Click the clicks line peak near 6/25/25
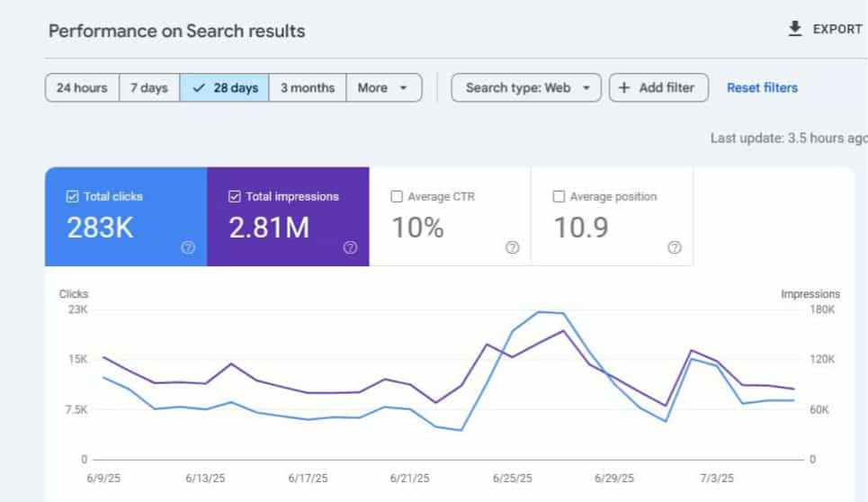 point(540,312)
